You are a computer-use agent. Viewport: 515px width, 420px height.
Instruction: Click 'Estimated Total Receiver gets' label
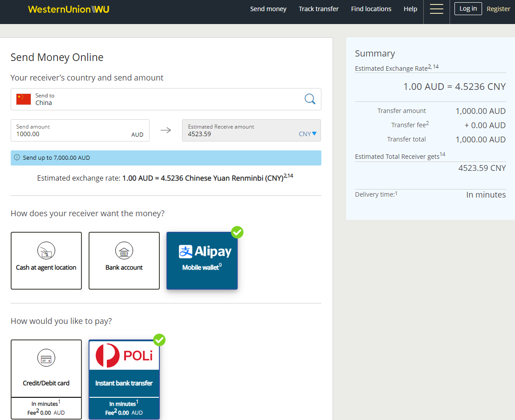[400, 156]
